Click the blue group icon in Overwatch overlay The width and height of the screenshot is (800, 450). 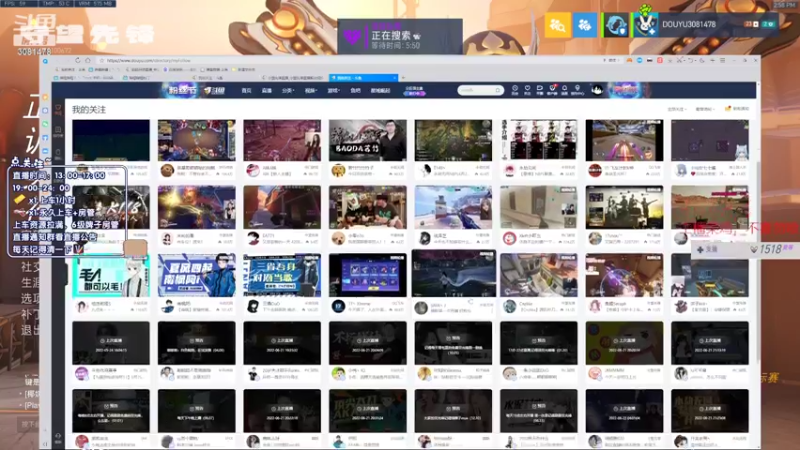tap(584, 24)
